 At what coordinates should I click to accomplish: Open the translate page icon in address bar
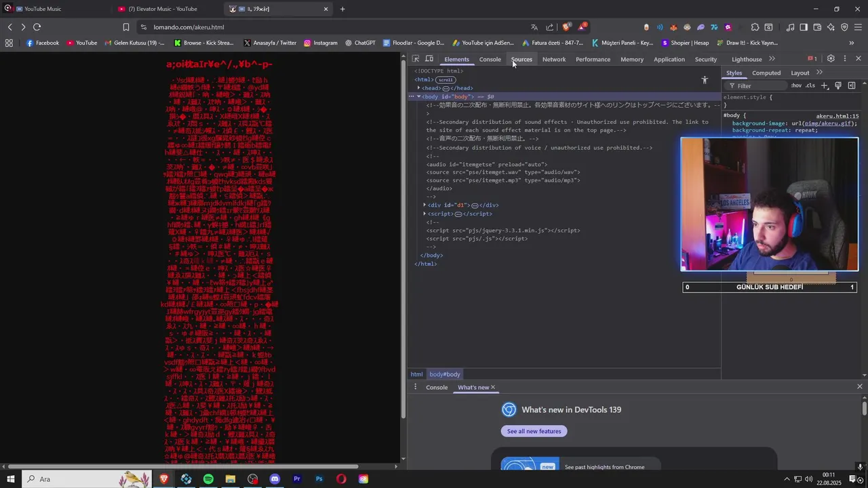coord(534,27)
